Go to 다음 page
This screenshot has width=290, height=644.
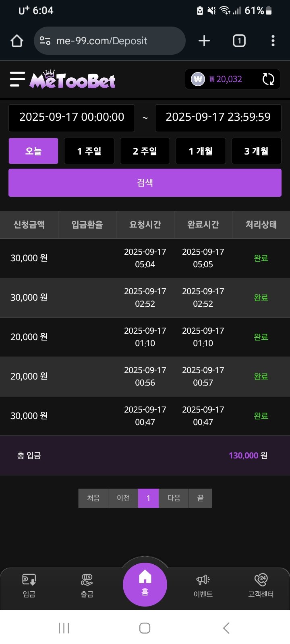(x=174, y=498)
